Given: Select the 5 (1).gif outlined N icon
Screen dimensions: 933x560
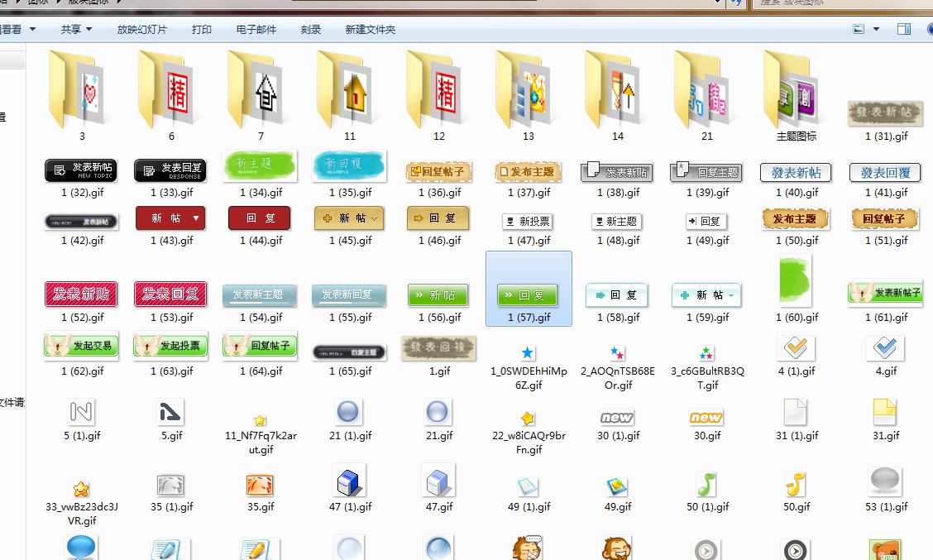Looking at the screenshot, I should tap(81, 411).
